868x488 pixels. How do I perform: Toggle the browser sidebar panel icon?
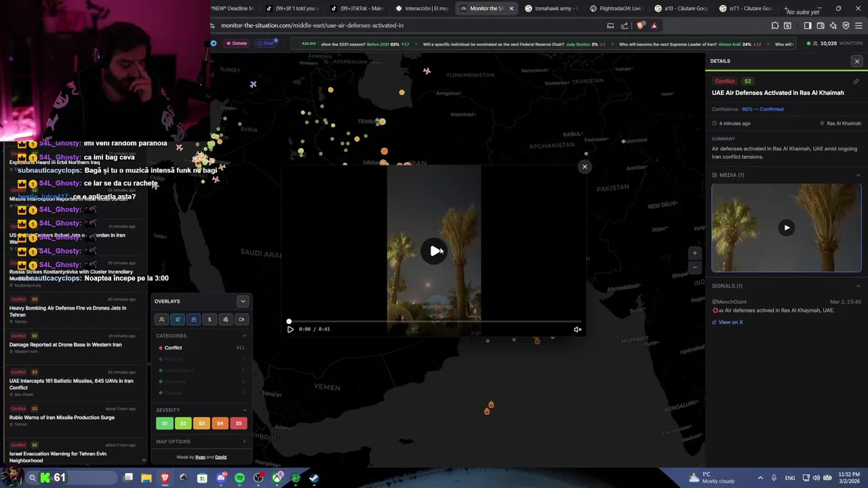(807, 26)
